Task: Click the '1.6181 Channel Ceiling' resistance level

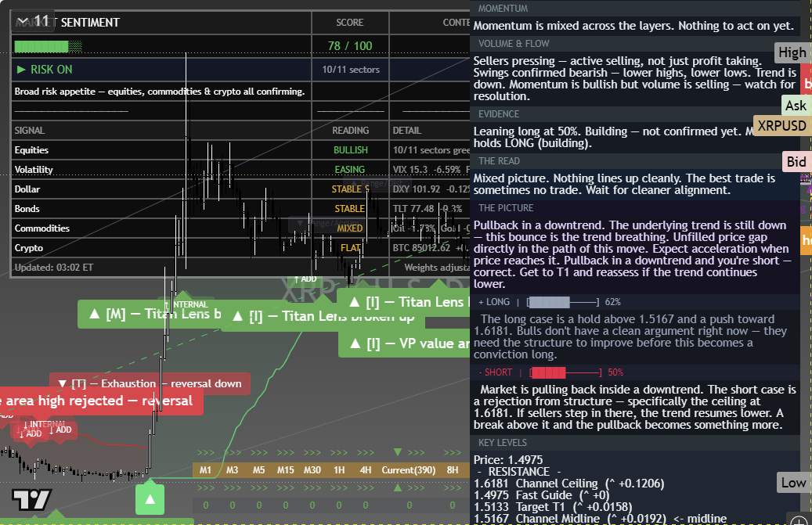Action: pos(568,484)
